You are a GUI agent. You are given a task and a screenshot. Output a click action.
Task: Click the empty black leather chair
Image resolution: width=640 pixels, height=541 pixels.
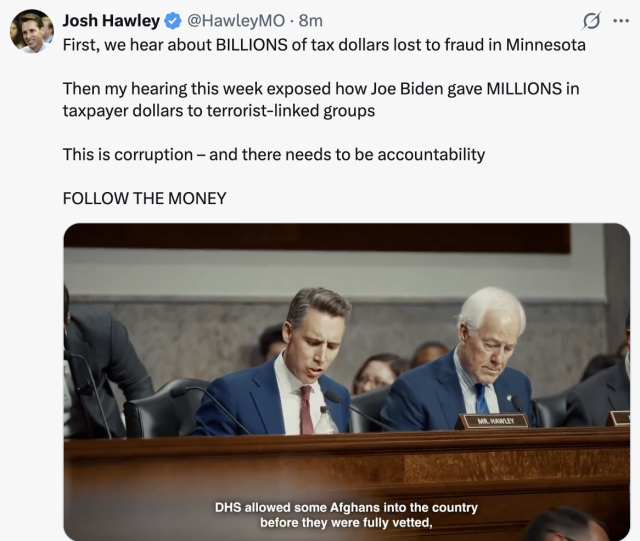click(x=165, y=407)
